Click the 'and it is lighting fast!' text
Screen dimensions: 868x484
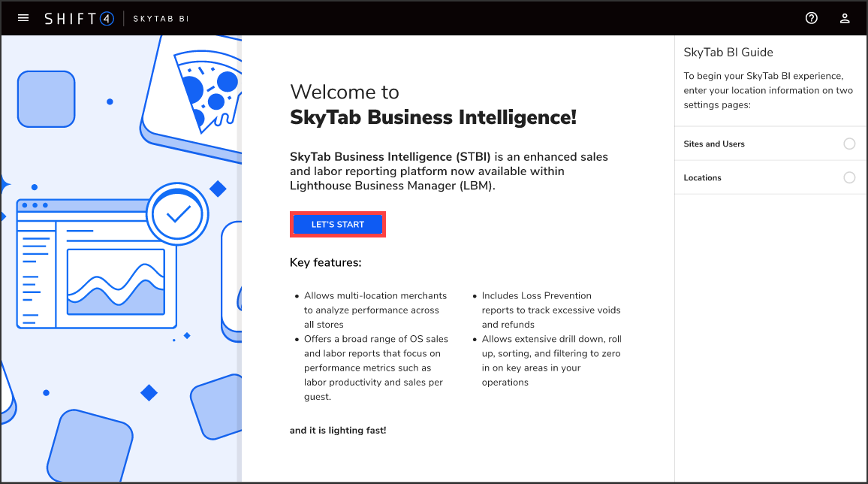pos(338,430)
